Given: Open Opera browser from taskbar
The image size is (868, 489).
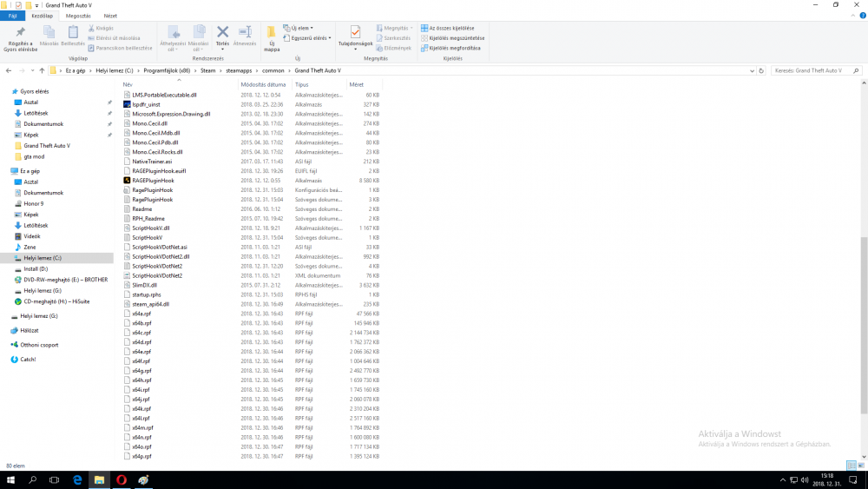Looking at the screenshot, I should click(122, 479).
